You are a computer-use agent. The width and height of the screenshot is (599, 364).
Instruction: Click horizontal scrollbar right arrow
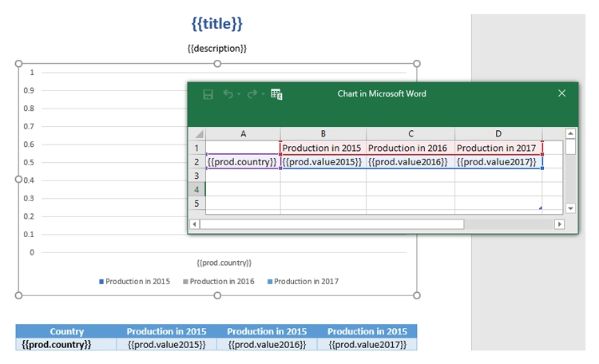click(x=559, y=224)
